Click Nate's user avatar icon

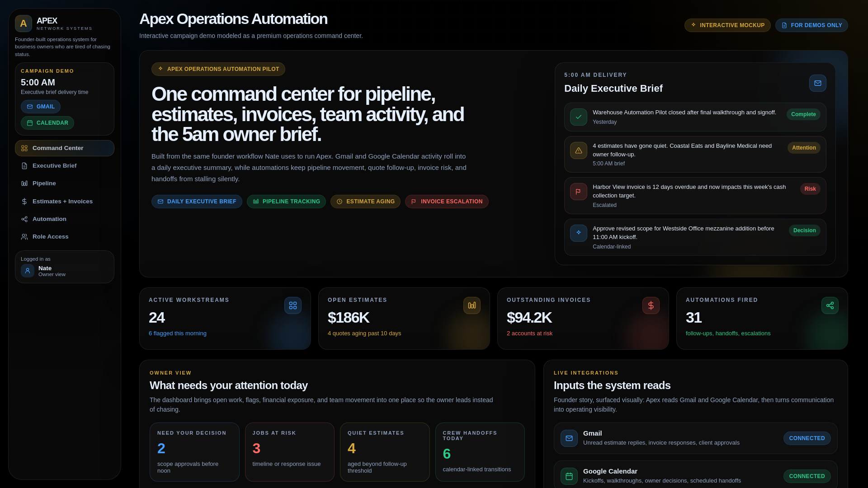(28, 271)
